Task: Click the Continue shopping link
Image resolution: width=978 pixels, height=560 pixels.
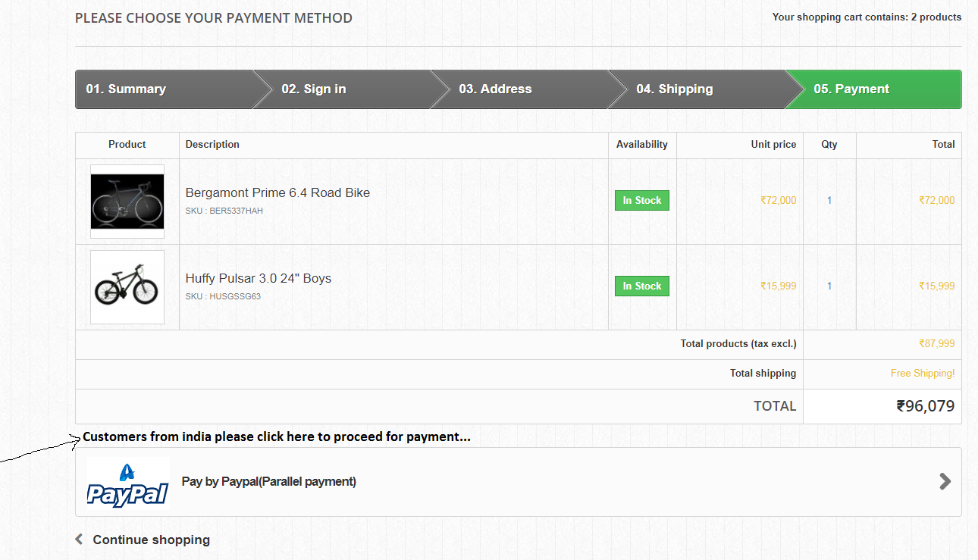Action: (151, 540)
